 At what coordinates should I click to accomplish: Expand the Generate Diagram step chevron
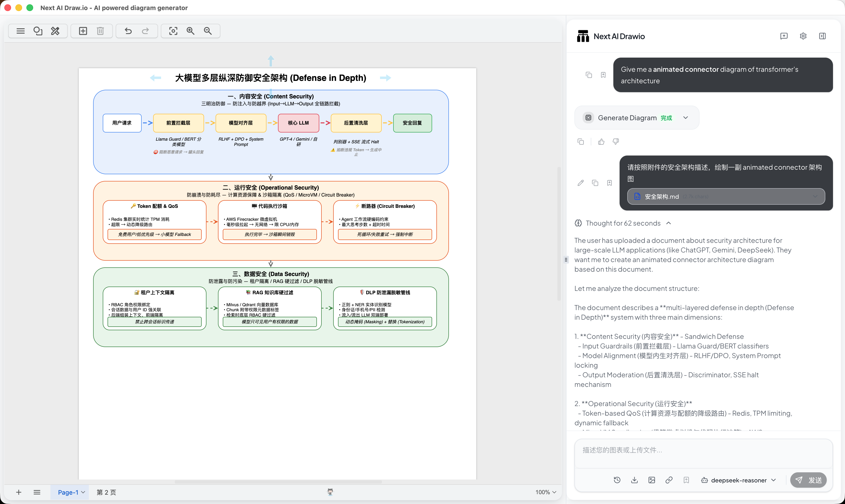[x=686, y=118]
